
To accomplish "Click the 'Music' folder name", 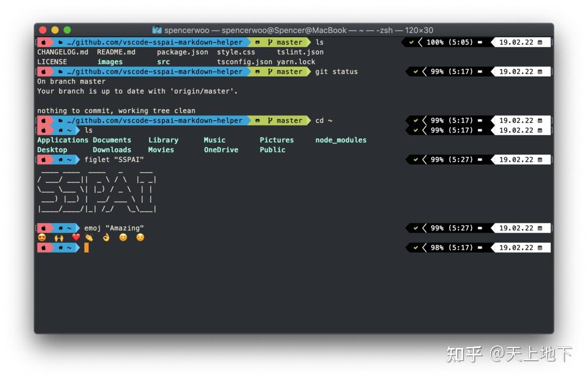I will point(215,140).
